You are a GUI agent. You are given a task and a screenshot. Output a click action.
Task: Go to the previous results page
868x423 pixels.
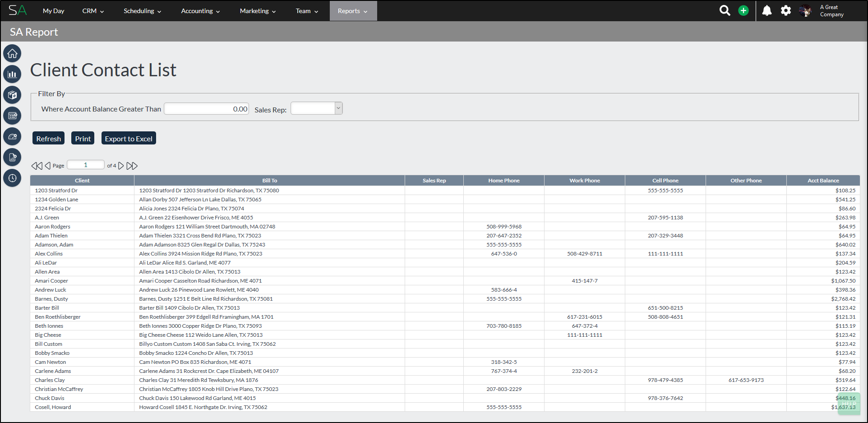(47, 166)
